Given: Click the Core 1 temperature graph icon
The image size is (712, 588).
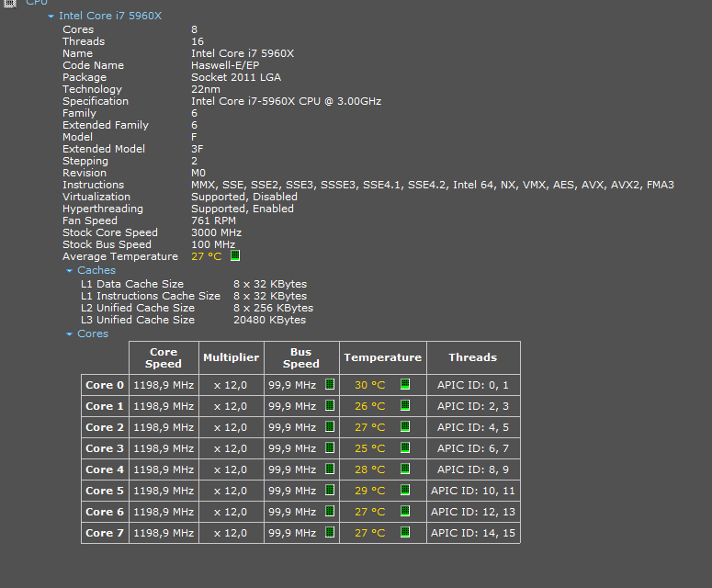Looking at the screenshot, I should coord(405,405).
